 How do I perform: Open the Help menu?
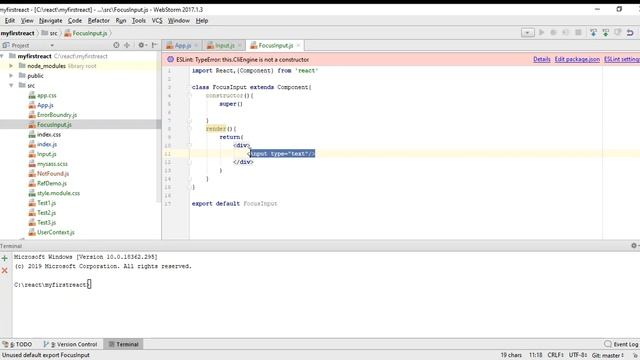point(202,20)
